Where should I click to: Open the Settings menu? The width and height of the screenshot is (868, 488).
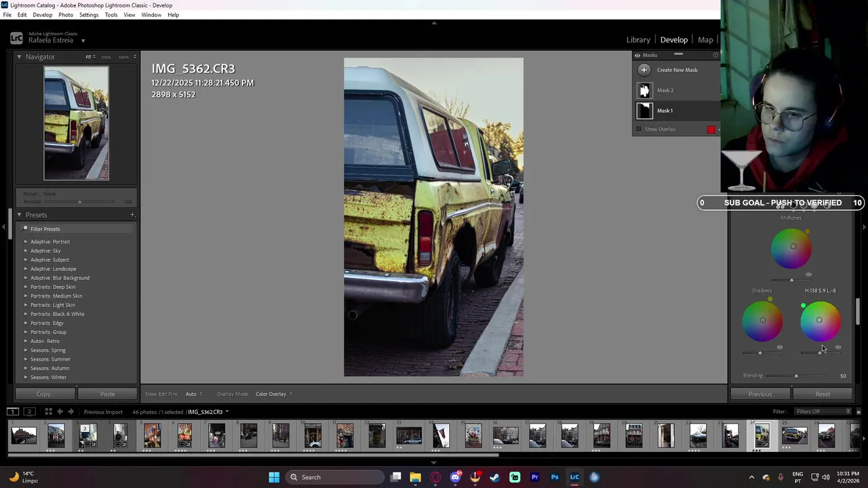click(x=89, y=15)
